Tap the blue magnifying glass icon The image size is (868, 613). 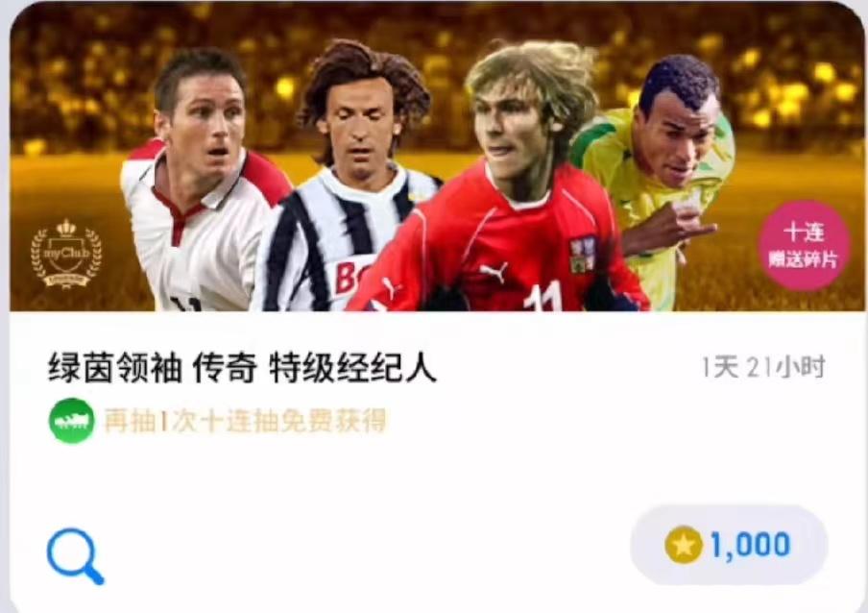tap(75, 556)
